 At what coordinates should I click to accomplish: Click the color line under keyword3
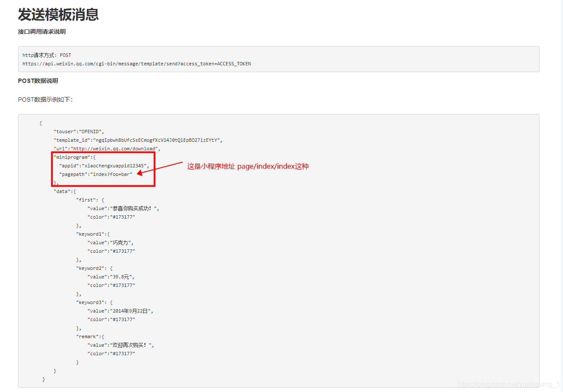[112, 319]
